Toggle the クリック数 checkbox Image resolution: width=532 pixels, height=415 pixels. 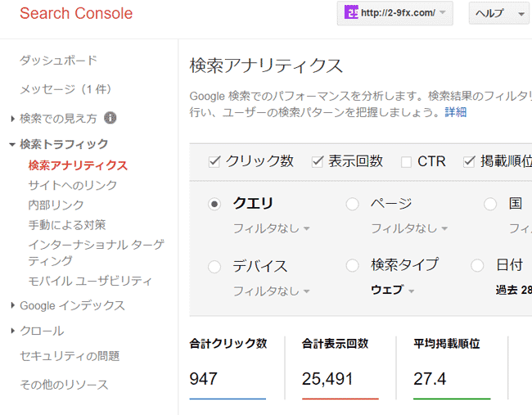(214, 161)
